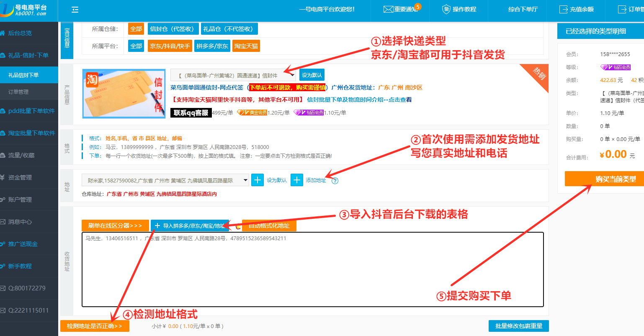Select 拼多多/京东 platform filter

(x=212, y=46)
